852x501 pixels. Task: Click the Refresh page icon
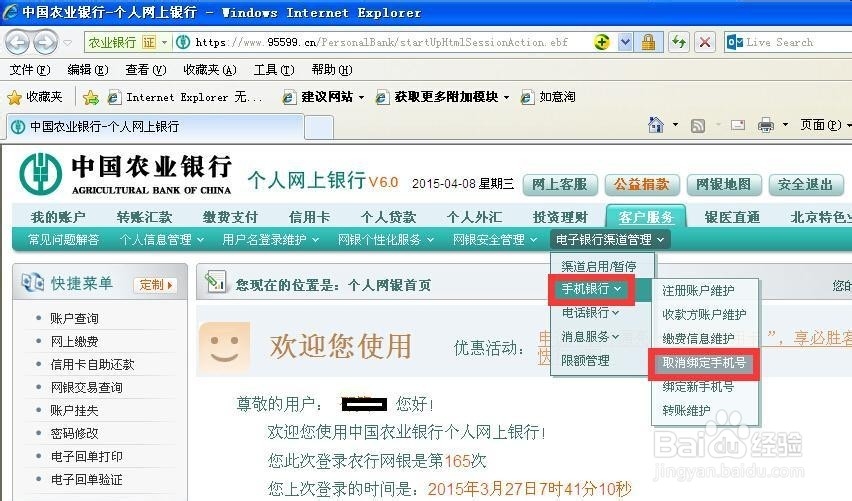click(679, 42)
